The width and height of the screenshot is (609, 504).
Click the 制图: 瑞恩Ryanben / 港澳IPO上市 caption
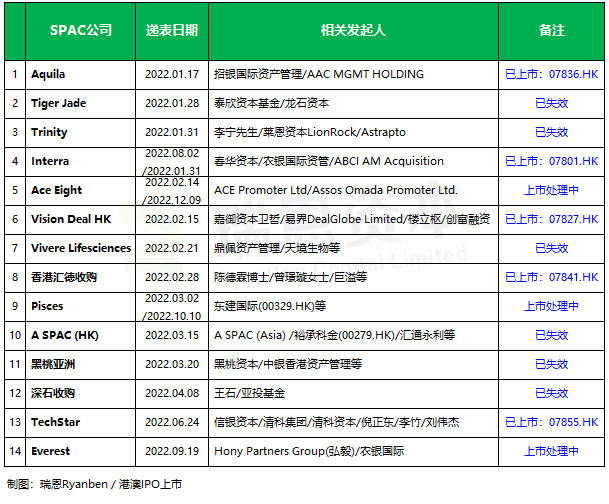pos(94,484)
